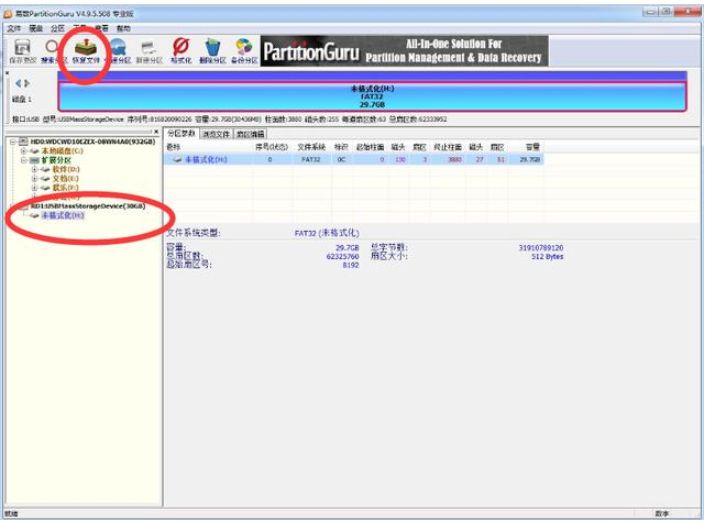The image size is (710, 525).
Task: Select 娱乐(F:) partition in the tree
Action: 65,188
